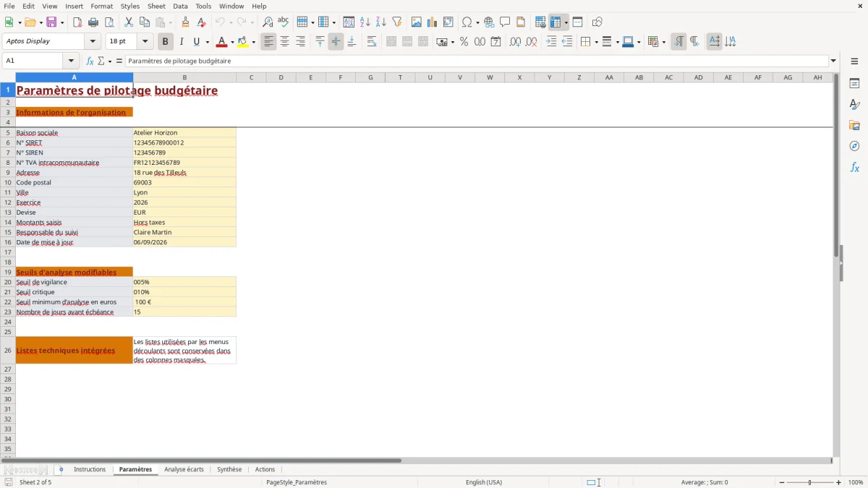Viewport: 868px width, 488px height.
Task: Click the Sort Descending icon
Action: pos(381,22)
